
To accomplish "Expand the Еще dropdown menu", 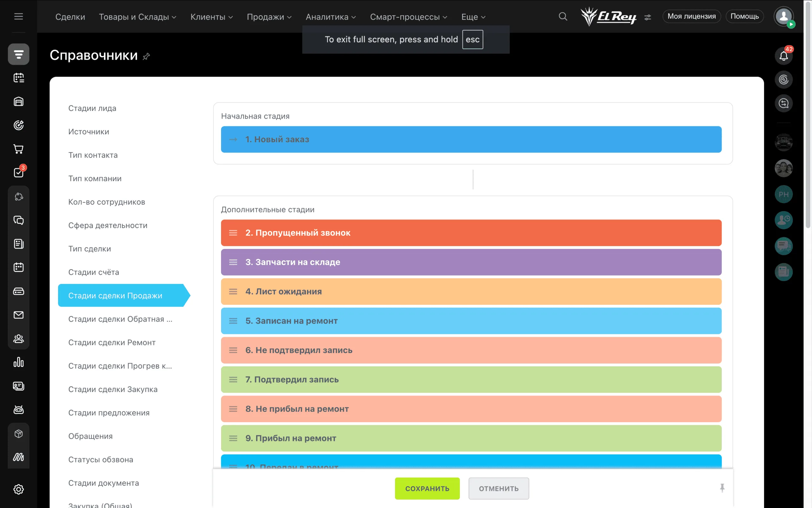I will pos(473,17).
